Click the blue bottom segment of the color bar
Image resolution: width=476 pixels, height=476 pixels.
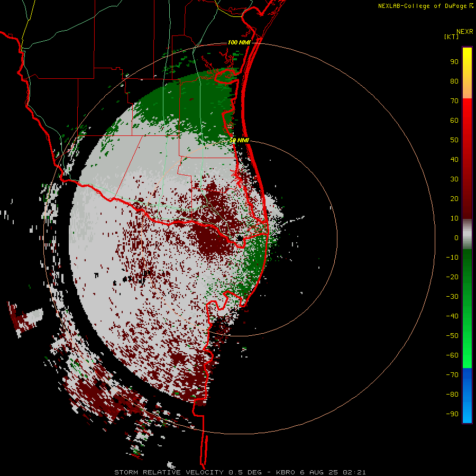pos(467,396)
